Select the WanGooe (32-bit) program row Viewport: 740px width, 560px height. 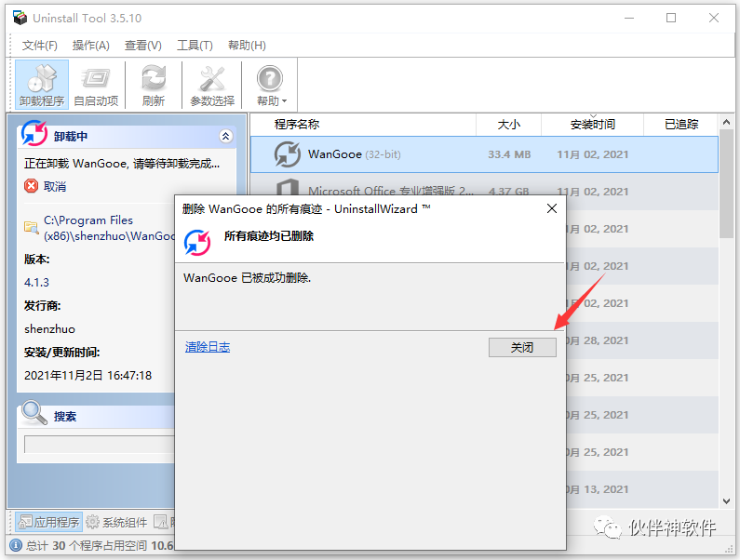coord(484,154)
